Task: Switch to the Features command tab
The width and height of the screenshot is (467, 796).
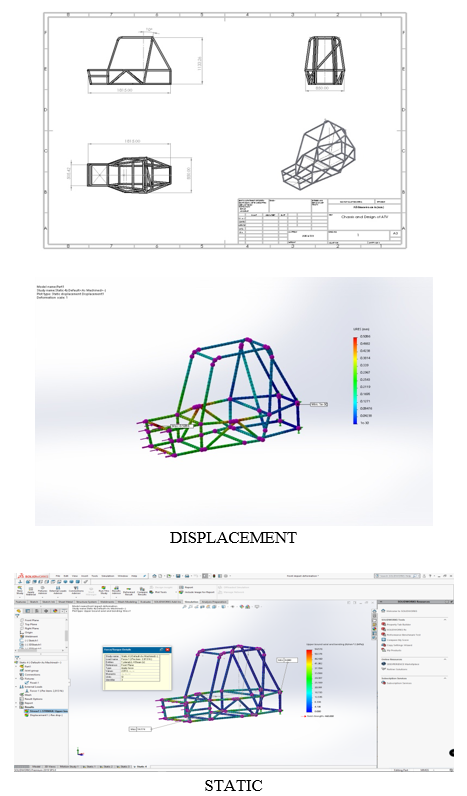Action: [x=20, y=602]
